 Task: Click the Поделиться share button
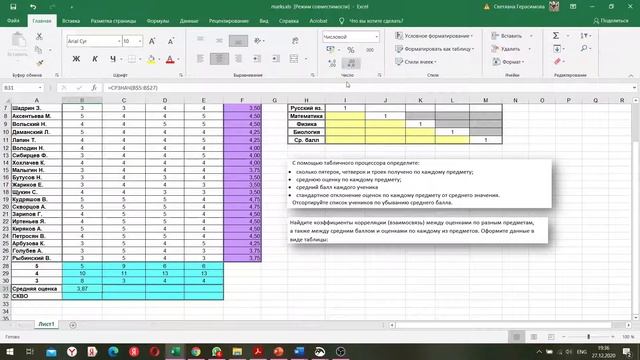point(611,21)
